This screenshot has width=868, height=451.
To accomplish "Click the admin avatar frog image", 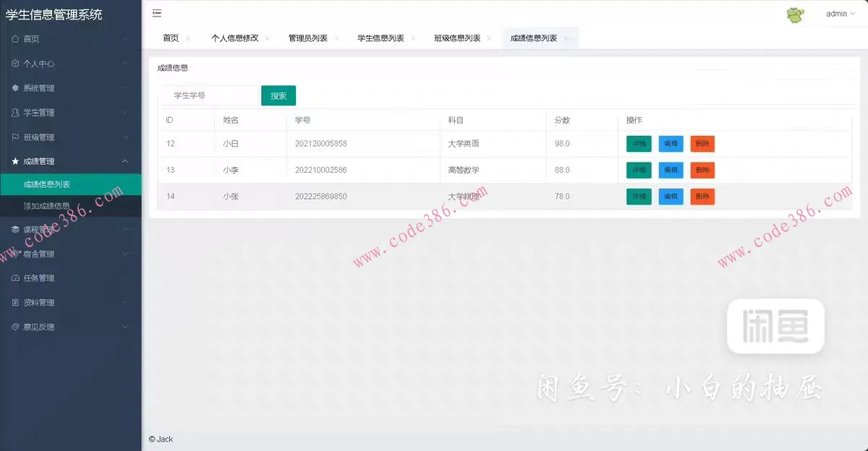I will tap(794, 14).
